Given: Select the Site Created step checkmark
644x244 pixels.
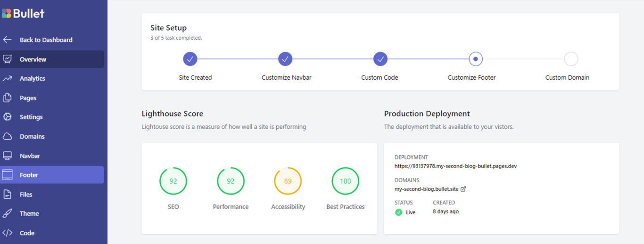Looking at the screenshot, I should [190, 59].
